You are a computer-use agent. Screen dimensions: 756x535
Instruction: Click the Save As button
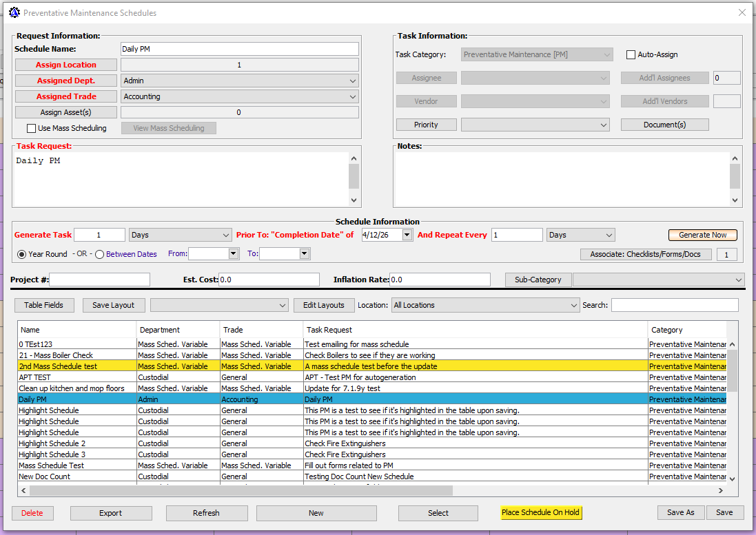click(680, 512)
